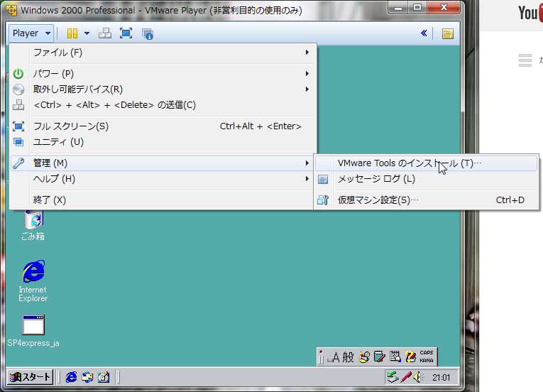Image resolution: width=543 pixels, height=392 pixels.
Task: Click the IME 般 conversion mode button
Action: coord(349,357)
